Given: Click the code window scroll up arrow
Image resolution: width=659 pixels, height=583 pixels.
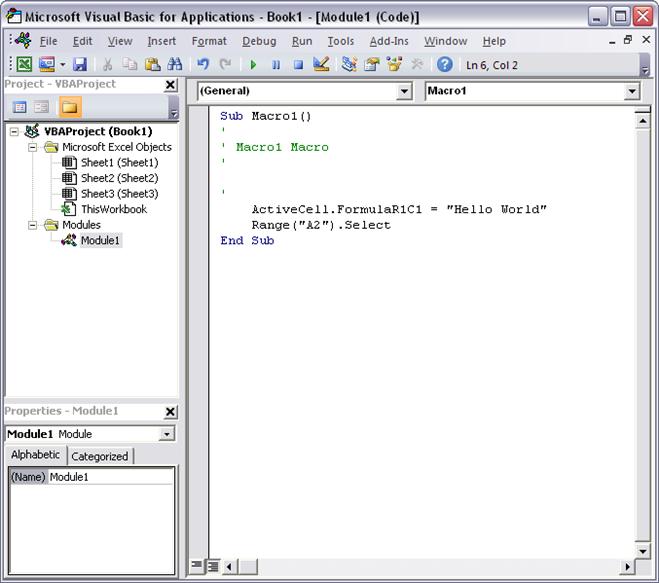Looking at the screenshot, I should point(643,121).
